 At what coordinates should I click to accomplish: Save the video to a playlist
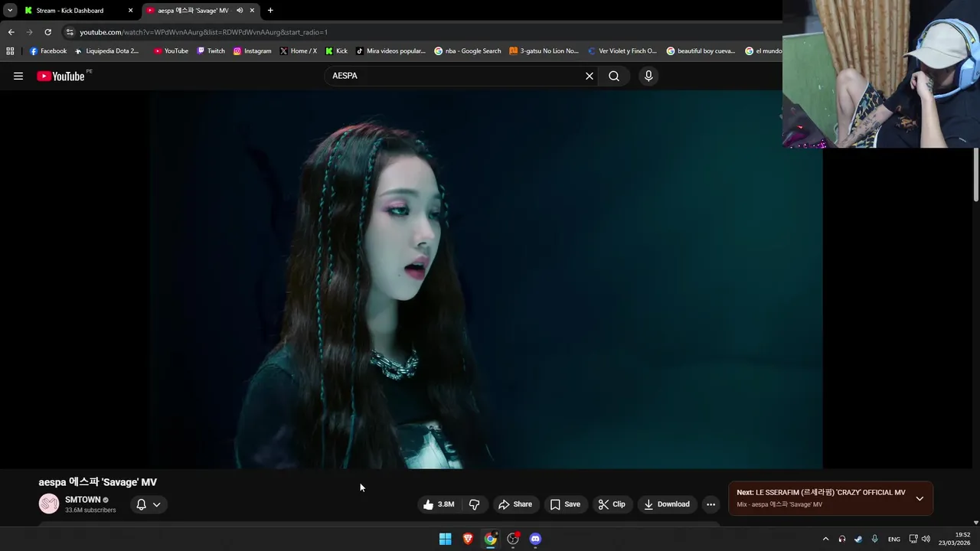(x=565, y=504)
